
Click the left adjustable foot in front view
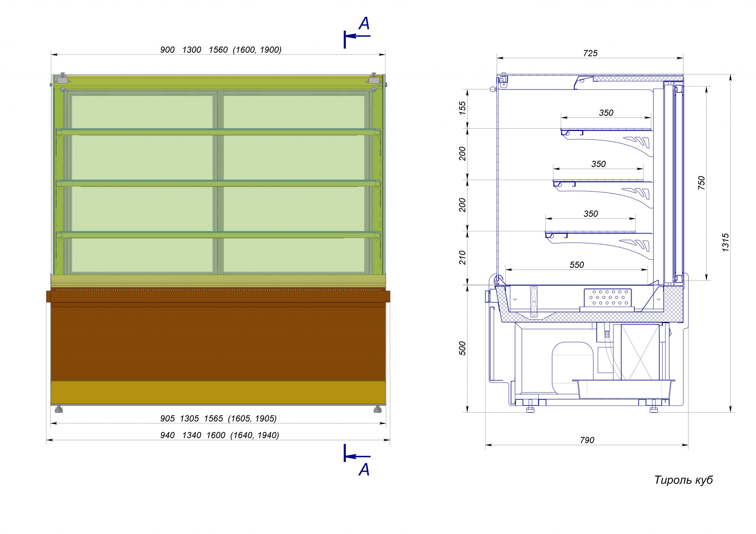60,409
